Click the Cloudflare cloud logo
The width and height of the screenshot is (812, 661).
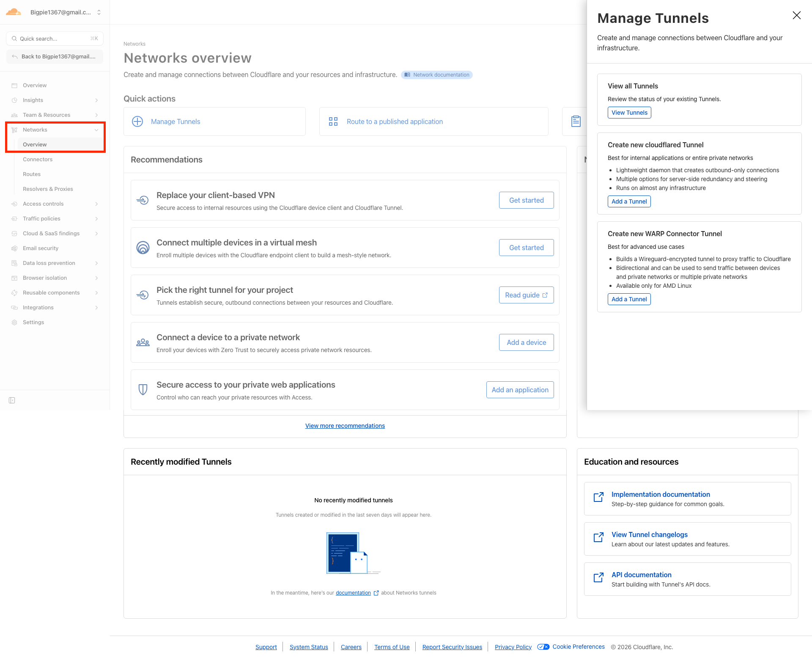tap(14, 12)
